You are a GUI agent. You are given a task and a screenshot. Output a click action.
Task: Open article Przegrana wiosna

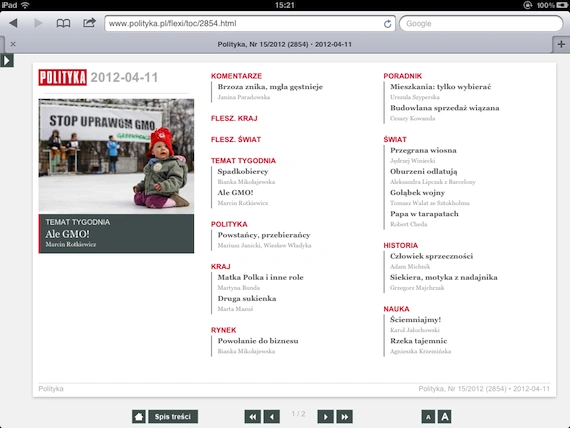(423, 151)
